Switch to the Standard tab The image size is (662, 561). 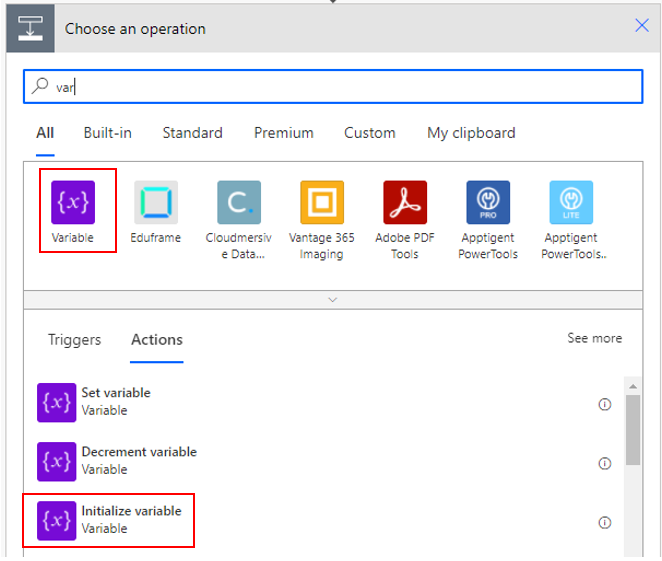click(x=193, y=133)
